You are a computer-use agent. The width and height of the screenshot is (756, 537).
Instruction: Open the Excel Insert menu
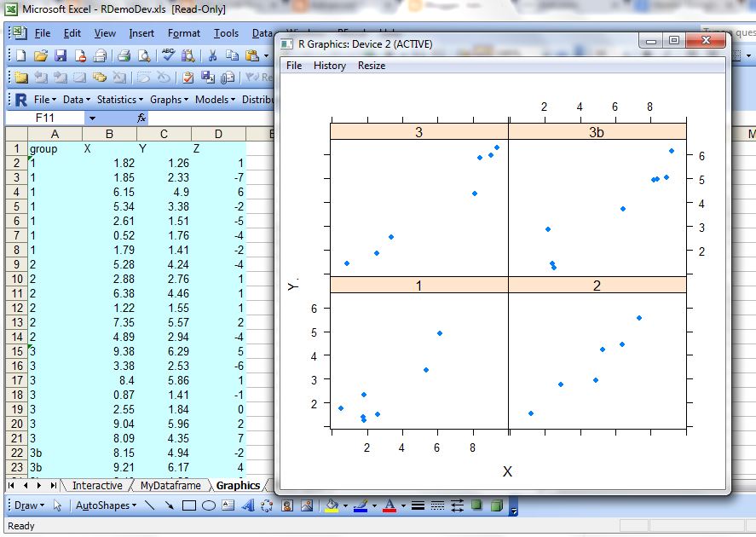(x=141, y=33)
